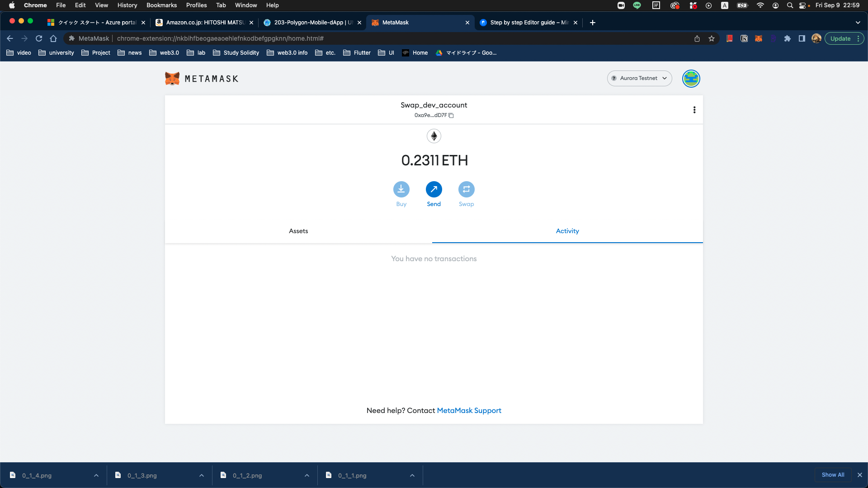The height and width of the screenshot is (488, 868).
Task: Switch to the Activity tab
Action: (567, 231)
